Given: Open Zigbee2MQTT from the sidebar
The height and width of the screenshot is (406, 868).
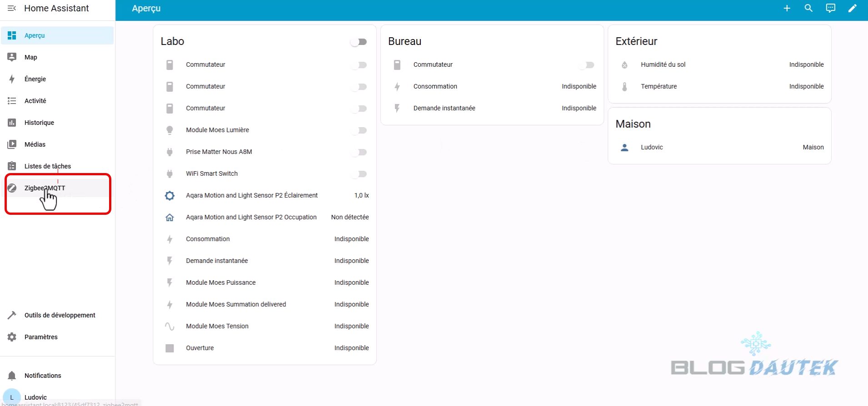Looking at the screenshot, I should tap(45, 188).
